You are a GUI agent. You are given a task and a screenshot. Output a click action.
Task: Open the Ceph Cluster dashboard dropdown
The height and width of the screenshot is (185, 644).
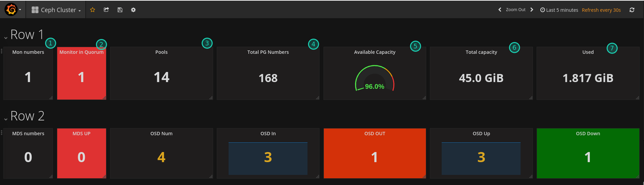[x=56, y=10]
